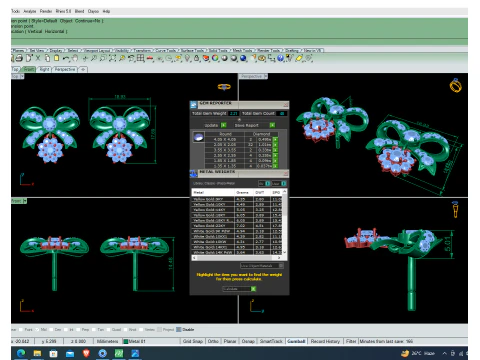Screen dimensions: 480x360
Task: Toggle Gumball in status bar
Action: [296, 341]
